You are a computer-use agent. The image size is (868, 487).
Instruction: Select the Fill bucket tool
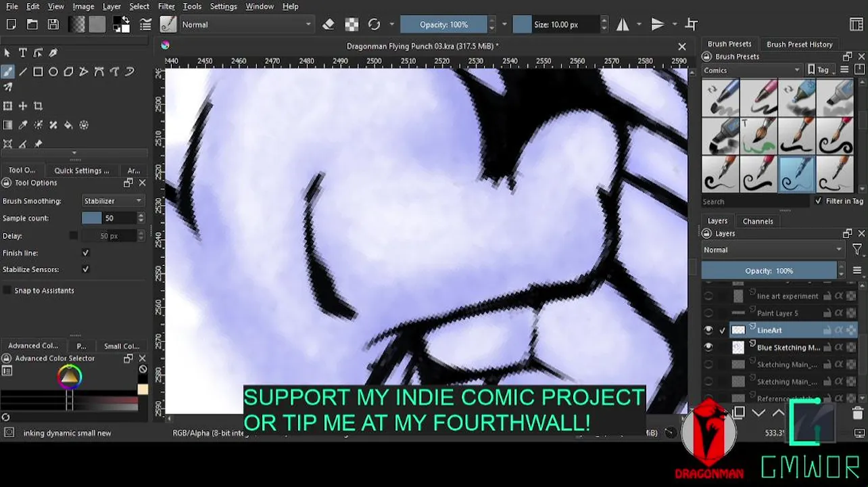pos(68,125)
